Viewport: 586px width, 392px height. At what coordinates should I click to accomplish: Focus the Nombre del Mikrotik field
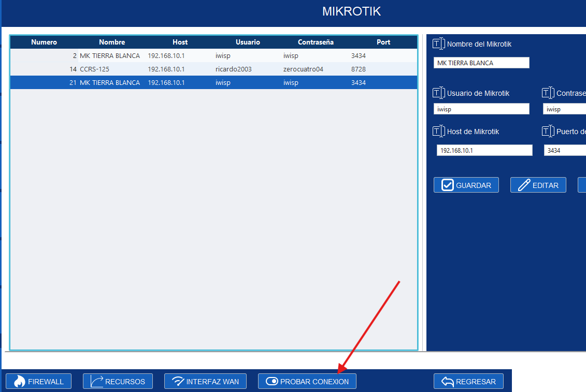[481, 63]
